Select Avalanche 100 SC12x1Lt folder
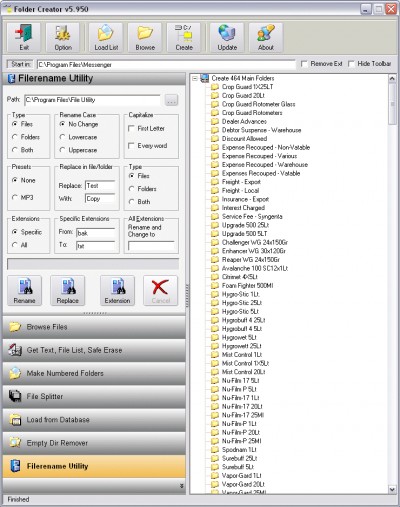This screenshot has height=507, width=400. coord(255,269)
